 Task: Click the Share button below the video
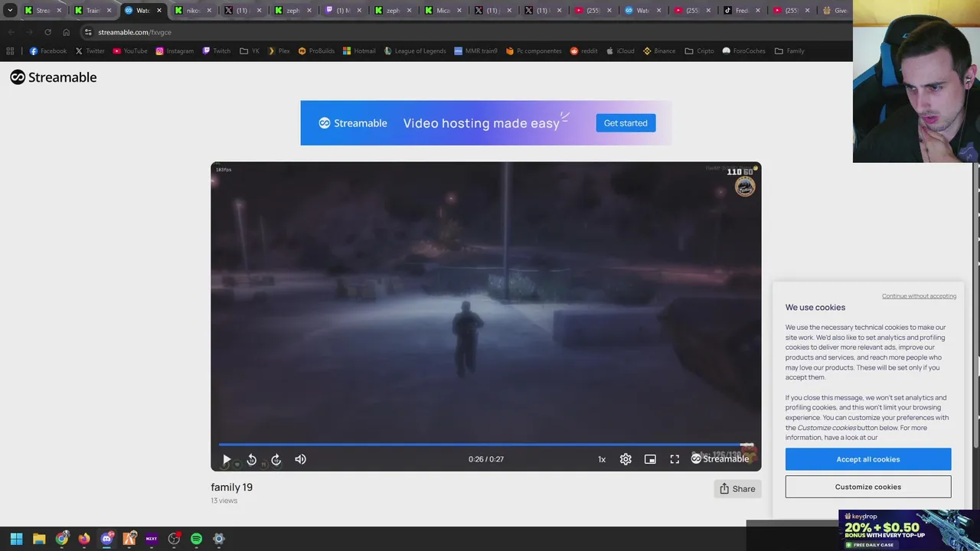point(737,489)
